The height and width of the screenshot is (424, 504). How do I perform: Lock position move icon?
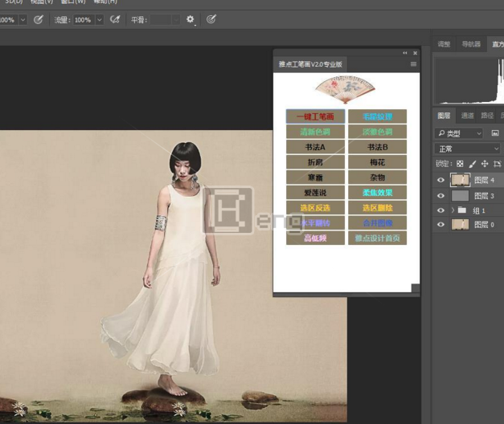485,164
